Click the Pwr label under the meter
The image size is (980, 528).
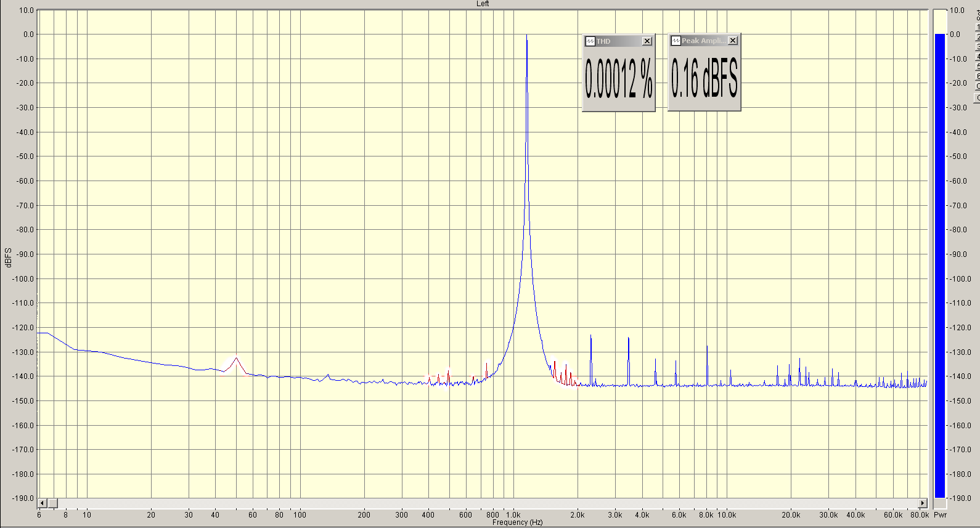pos(940,514)
